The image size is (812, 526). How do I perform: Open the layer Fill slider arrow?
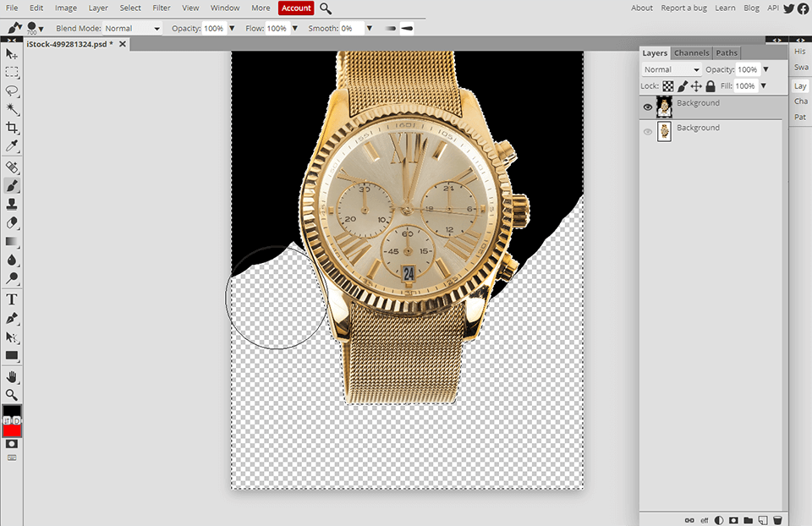pyautogui.click(x=763, y=86)
